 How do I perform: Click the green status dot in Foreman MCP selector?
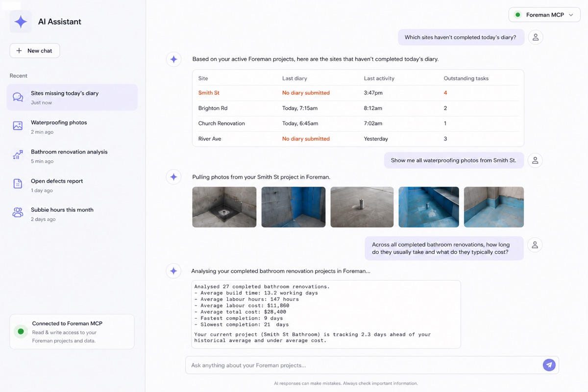[518, 15]
